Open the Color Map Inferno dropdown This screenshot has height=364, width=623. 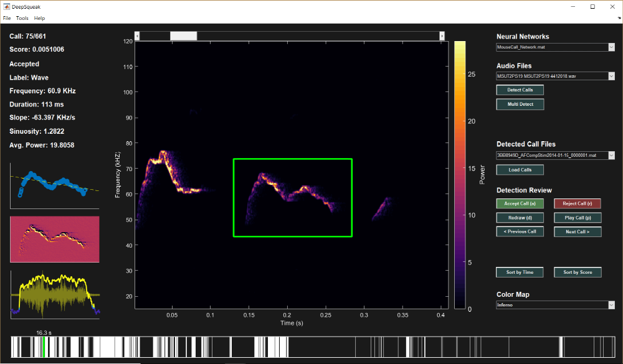(x=611, y=305)
